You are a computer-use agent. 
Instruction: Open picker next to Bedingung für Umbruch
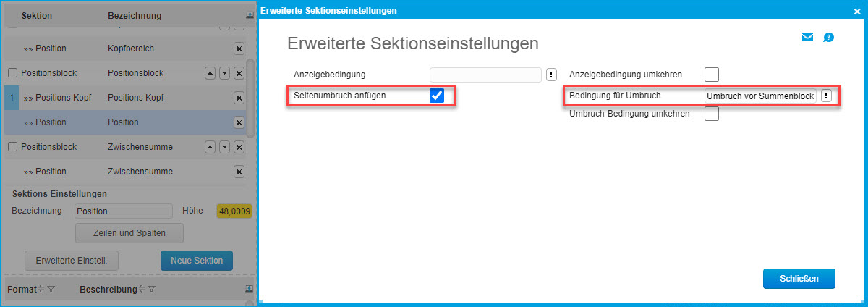click(x=826, y=96)
